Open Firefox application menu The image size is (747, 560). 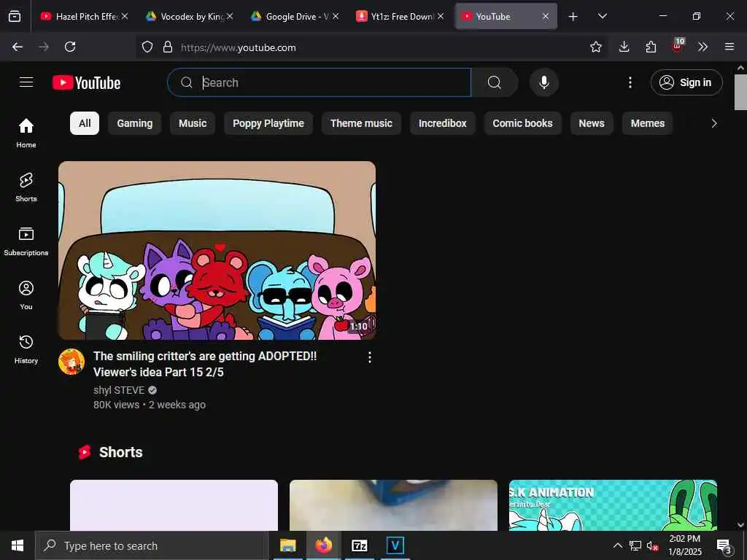point(729,47)
